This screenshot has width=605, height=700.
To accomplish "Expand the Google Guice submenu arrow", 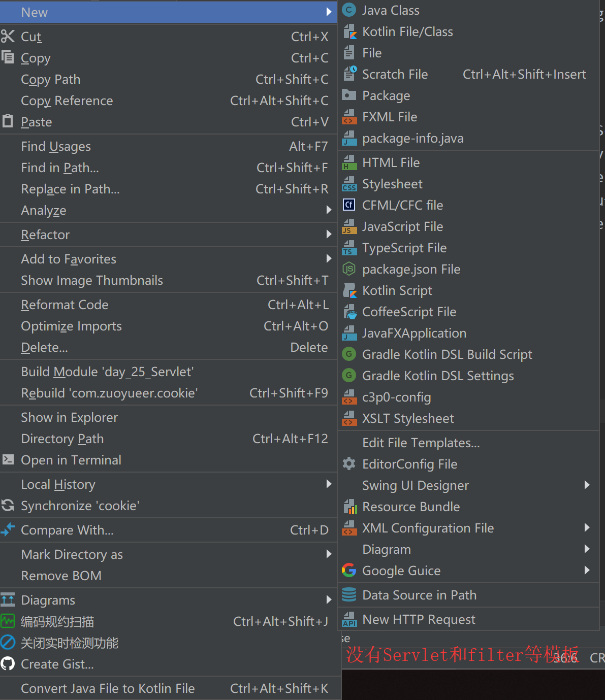I will coord(587,570).
